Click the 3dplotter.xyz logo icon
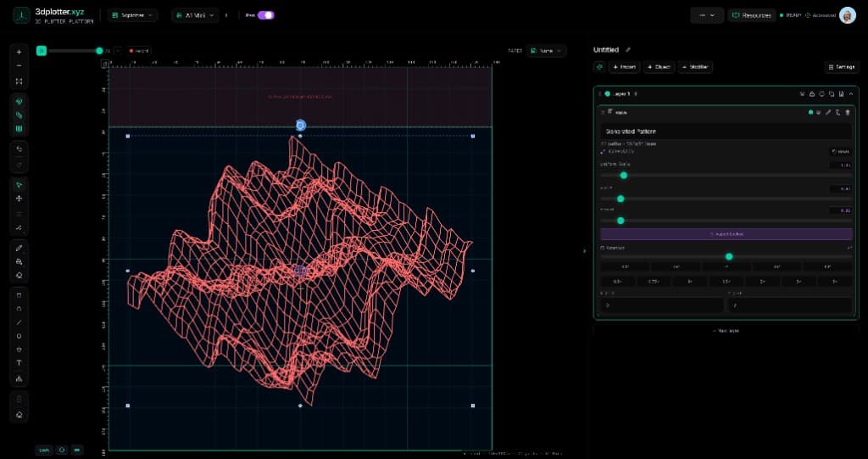868x459 pixels. [21, 15]
